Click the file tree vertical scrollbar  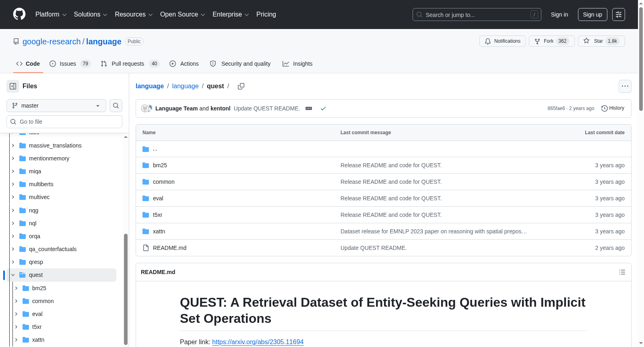click(126, 289)
